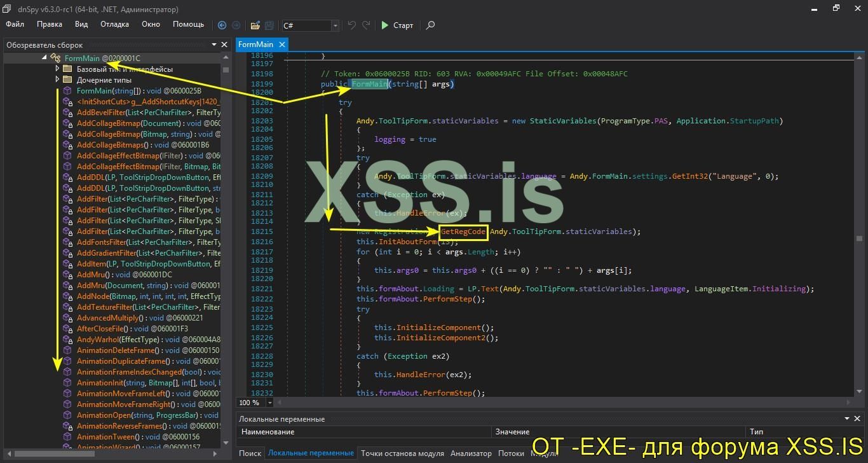Screen dimensions: 868x463
Task: Switch to the Анализатор bottom tab
Action: coord(471,453)
